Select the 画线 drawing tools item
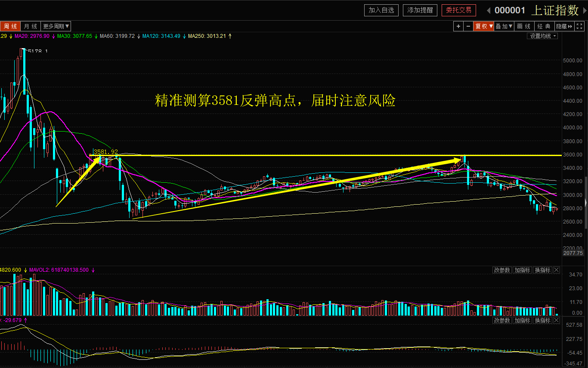The width and height of the screenshot is (588, 368). tap(524, 26)
